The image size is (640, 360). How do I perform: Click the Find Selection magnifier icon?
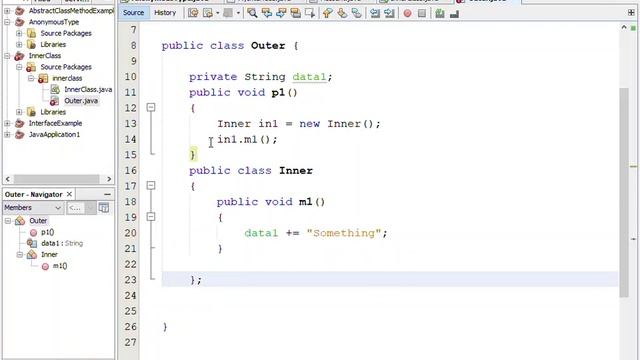[252, 13]
